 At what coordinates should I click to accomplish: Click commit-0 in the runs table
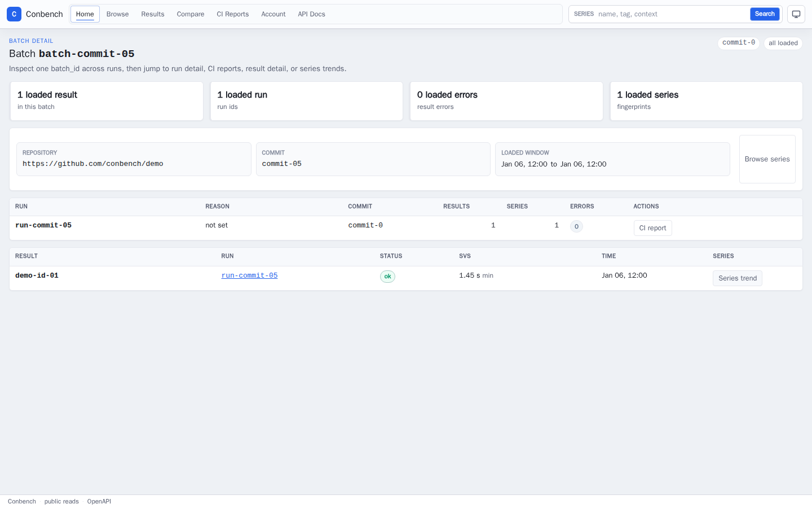click(x=365, y=225)
